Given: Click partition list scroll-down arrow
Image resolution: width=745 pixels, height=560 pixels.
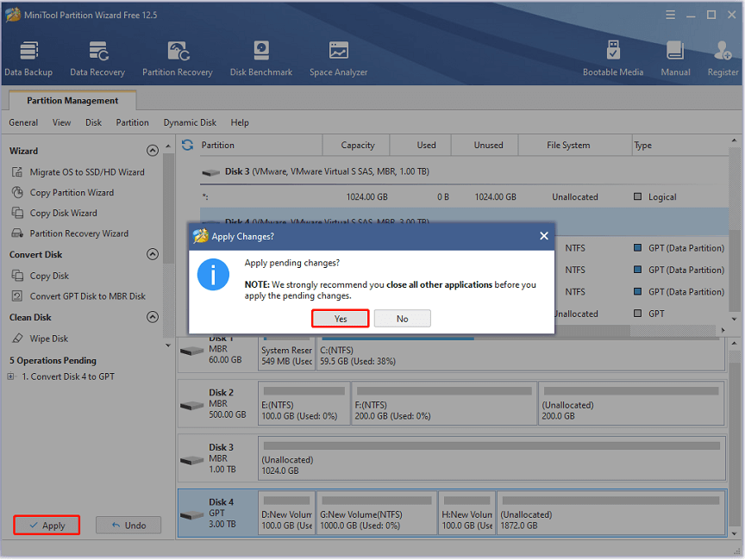Looking at the screenshot, I should click(x=735, y=320).
